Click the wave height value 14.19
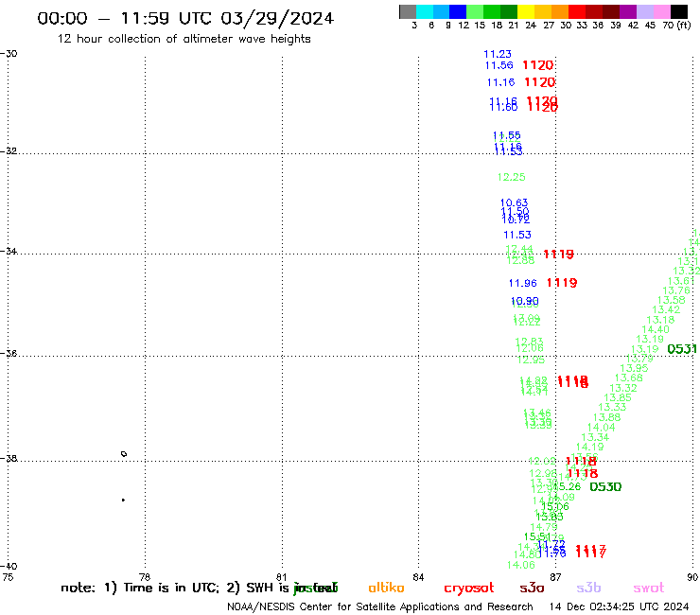700x615 pixels. point(589,448)
